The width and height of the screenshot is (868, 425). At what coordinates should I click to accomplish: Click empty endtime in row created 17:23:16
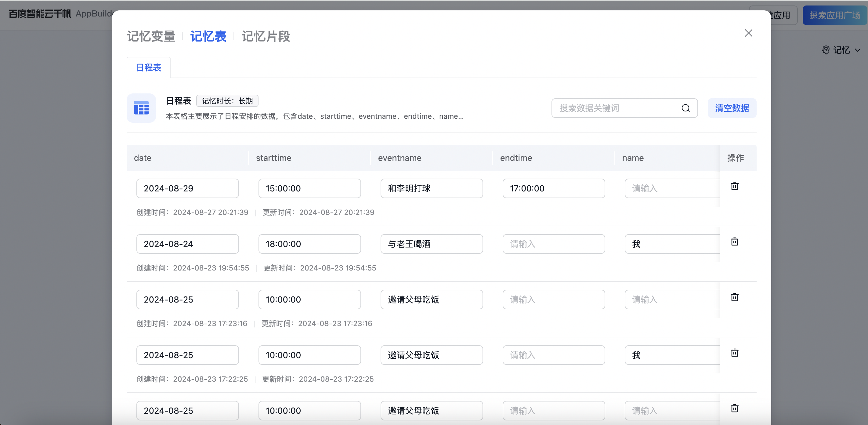554,300
